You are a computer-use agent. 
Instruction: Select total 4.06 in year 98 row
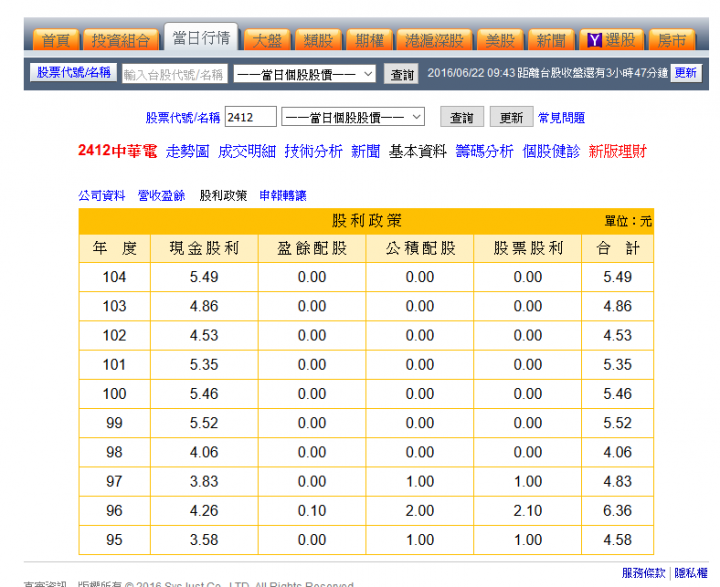coord(618,452)
